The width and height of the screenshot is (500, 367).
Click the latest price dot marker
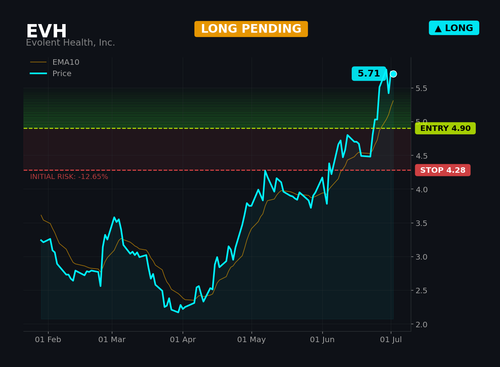[393, 74]
